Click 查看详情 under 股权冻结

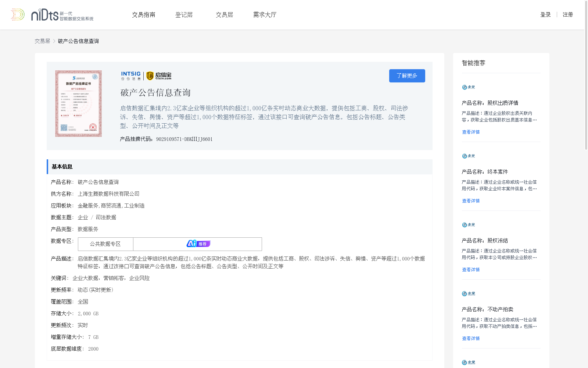[471, 270]
